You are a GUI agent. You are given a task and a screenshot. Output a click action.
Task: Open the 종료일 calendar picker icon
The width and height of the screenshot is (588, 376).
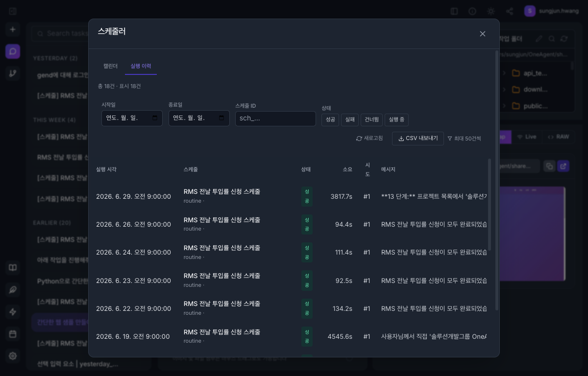pyautogui.click(x=221, y=118)
